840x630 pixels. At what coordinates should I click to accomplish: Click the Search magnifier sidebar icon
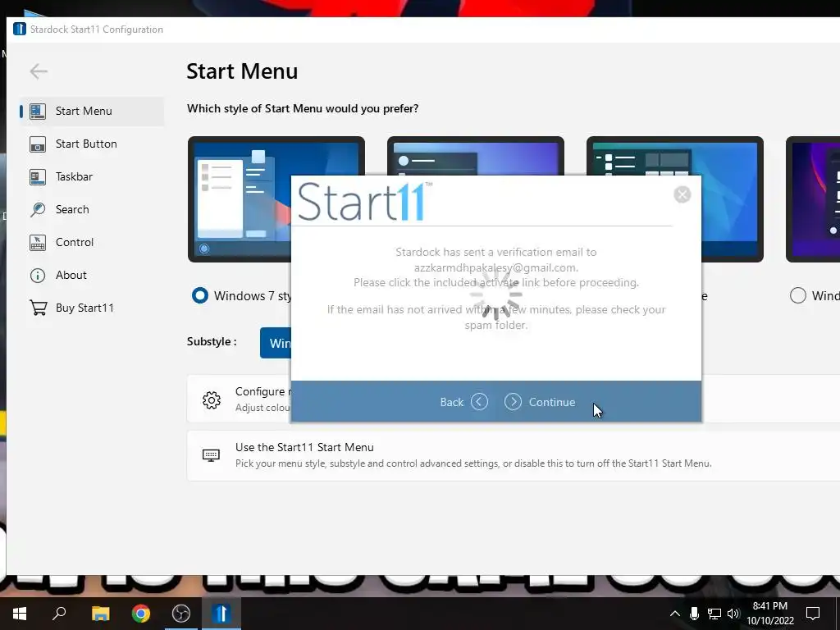pos(38,209)
